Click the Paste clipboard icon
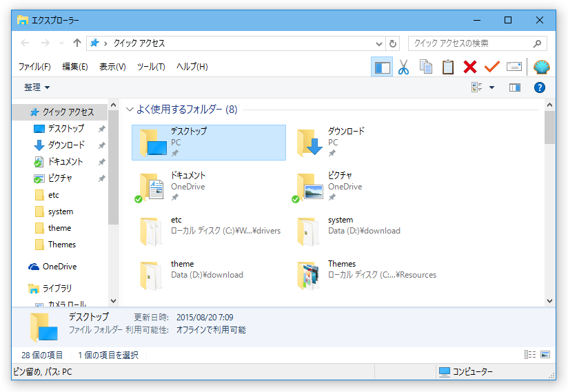568x392 pixels. coord(448,67)
